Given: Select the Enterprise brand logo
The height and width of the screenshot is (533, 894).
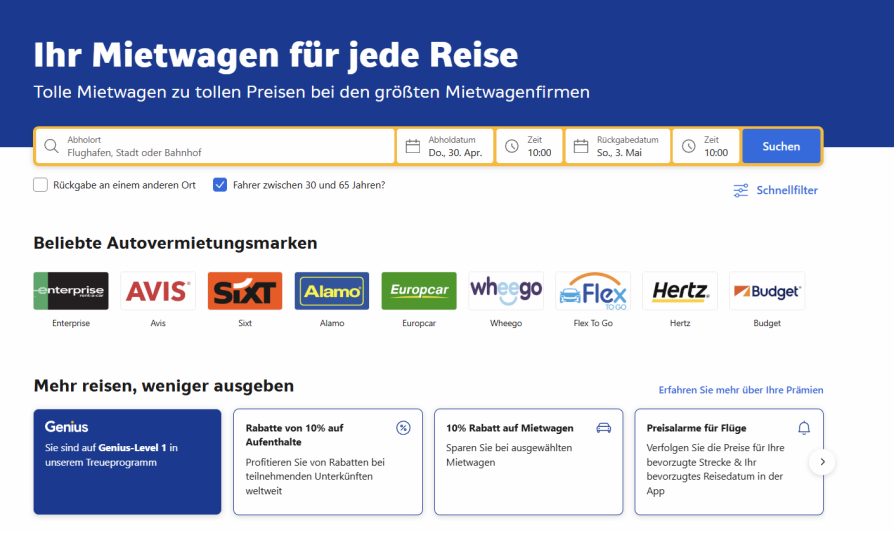Looking at the screenshot, I should click(71, 291).
